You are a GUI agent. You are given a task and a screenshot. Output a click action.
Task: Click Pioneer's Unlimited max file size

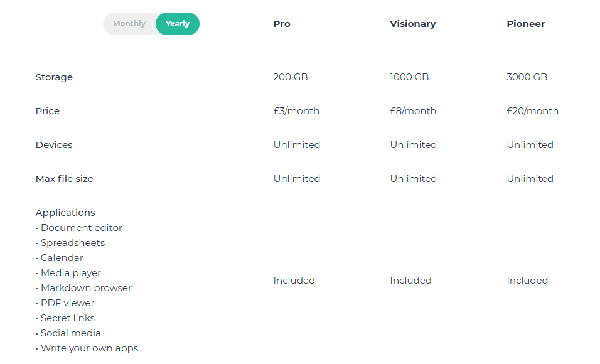click(530, 179)
